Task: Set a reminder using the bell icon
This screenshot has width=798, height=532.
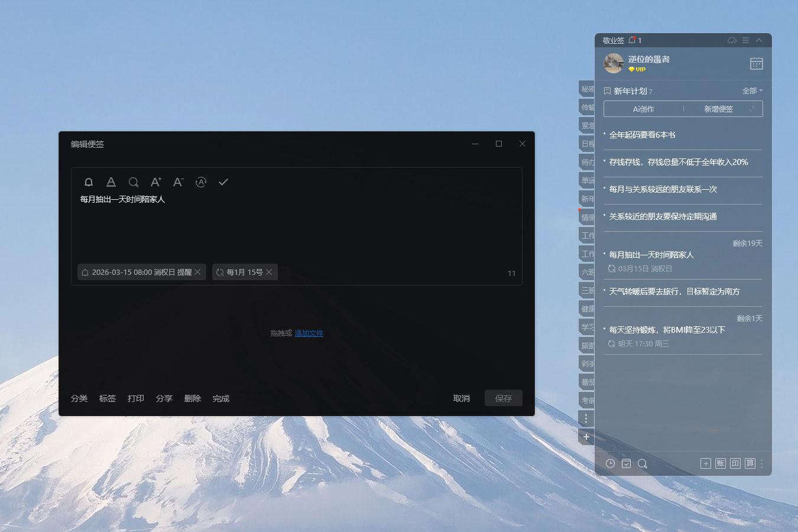Action: pos(89,182)
